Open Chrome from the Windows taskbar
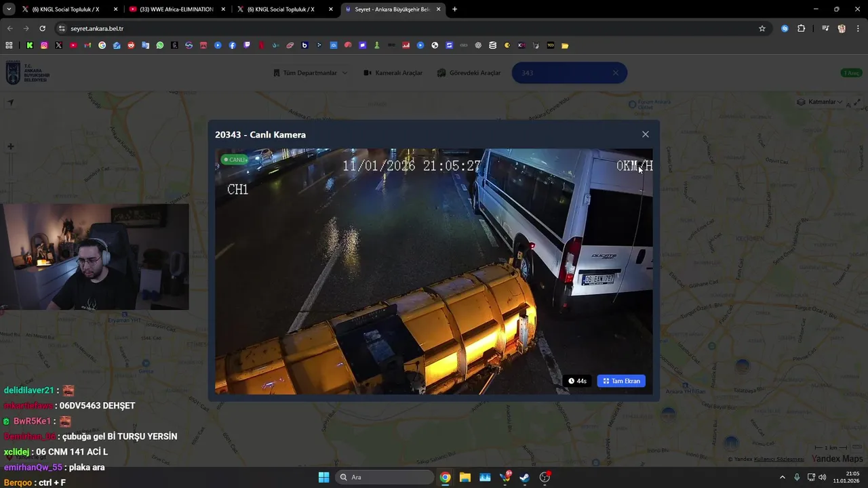The image size is (868, 488). pos(445,477)
